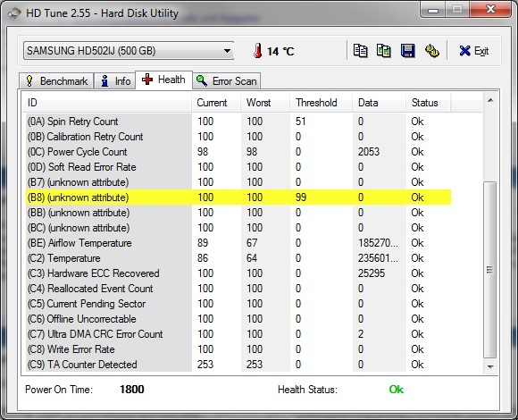This screenshot has height=420, width=518.
Task: Click the 185270... airflow data value
Action: coord(379,243)
